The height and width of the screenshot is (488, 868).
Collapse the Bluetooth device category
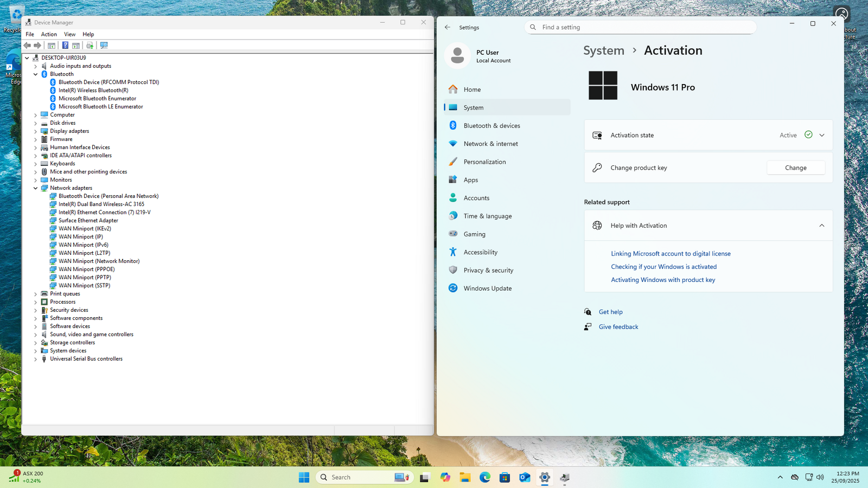[36, 74]
